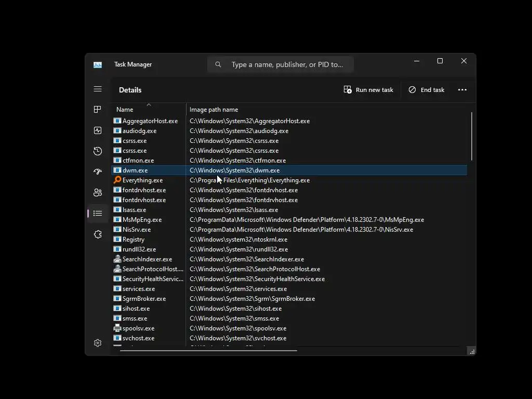
Task: Click the horizontal scrollbar at bottom
Action: (209, 351)
